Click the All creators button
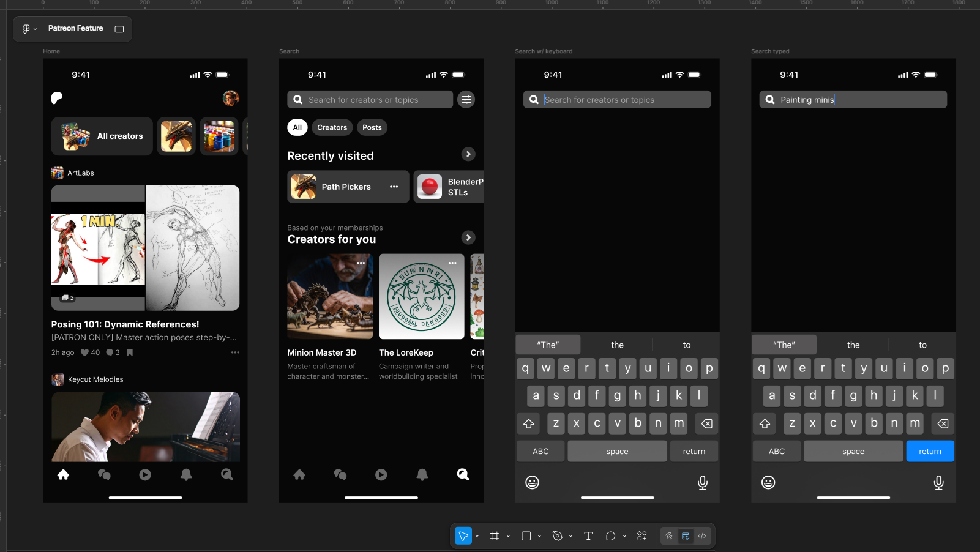The width and height of the screenshot is (980, 552). [x=102, y=136]
